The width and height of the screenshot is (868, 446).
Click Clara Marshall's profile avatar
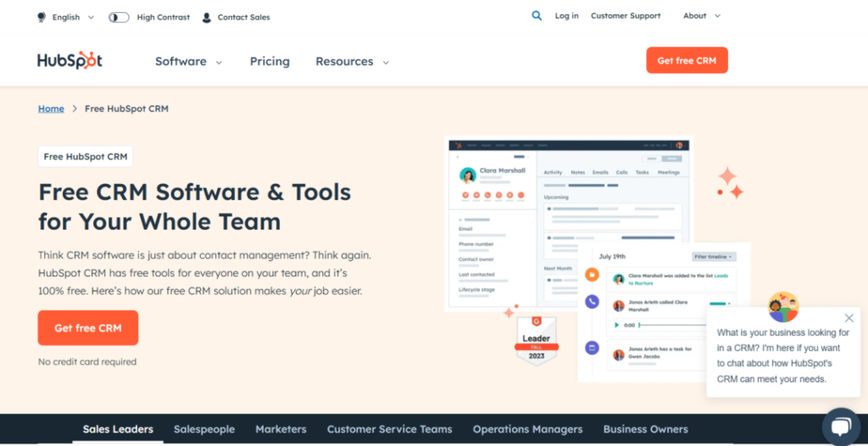pyautogui.click(x=468, y=176)
